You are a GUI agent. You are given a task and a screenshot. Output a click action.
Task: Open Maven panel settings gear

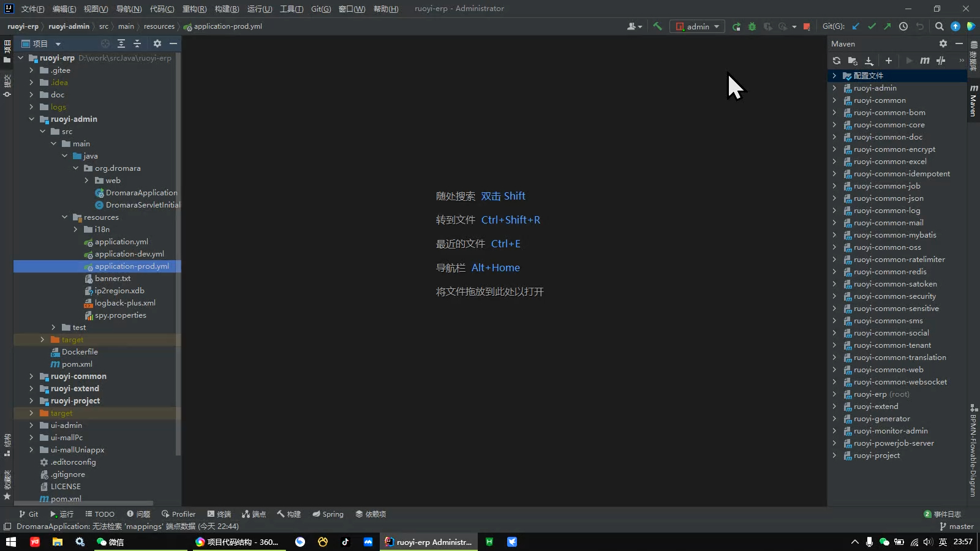tap(943, 43)
